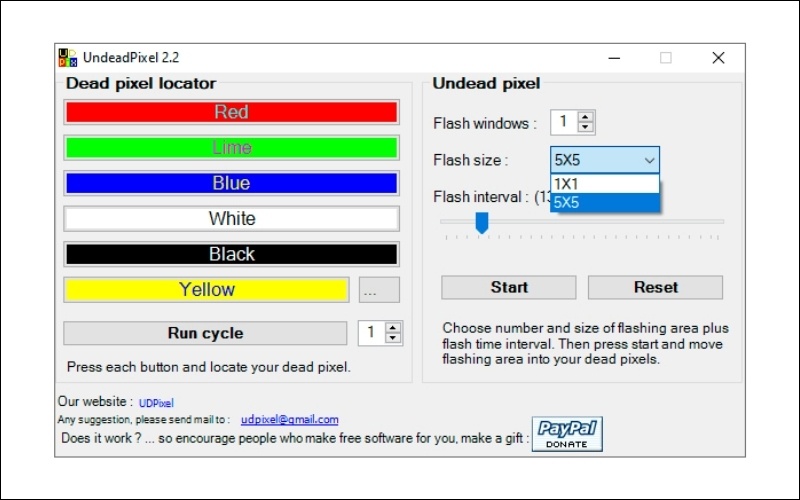
Task: Click the UndeadPixel app icon in title bar
Action: [67, 58]
